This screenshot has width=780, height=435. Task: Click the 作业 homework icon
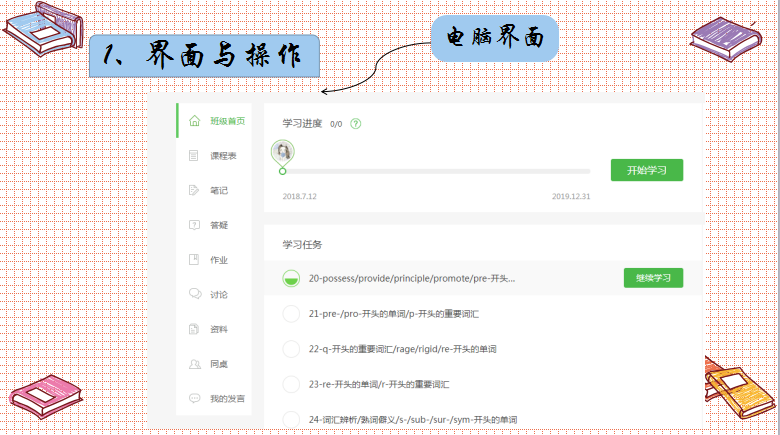point(194,259)
